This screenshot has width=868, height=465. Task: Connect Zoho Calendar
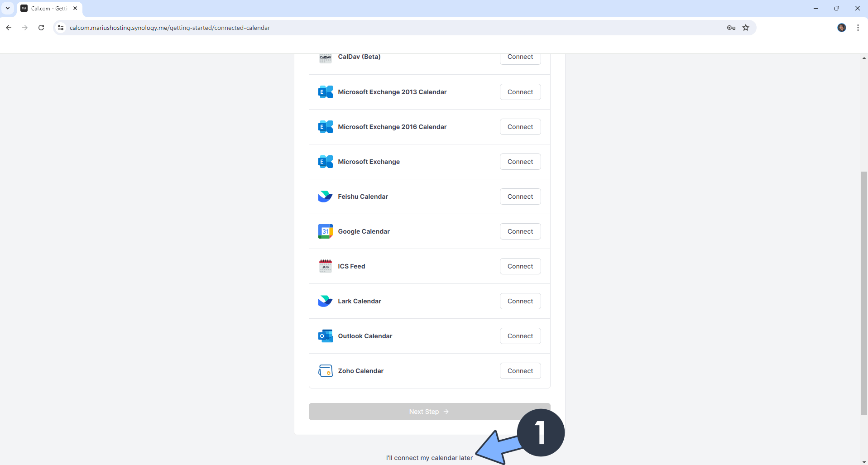(x=520, y=371)
